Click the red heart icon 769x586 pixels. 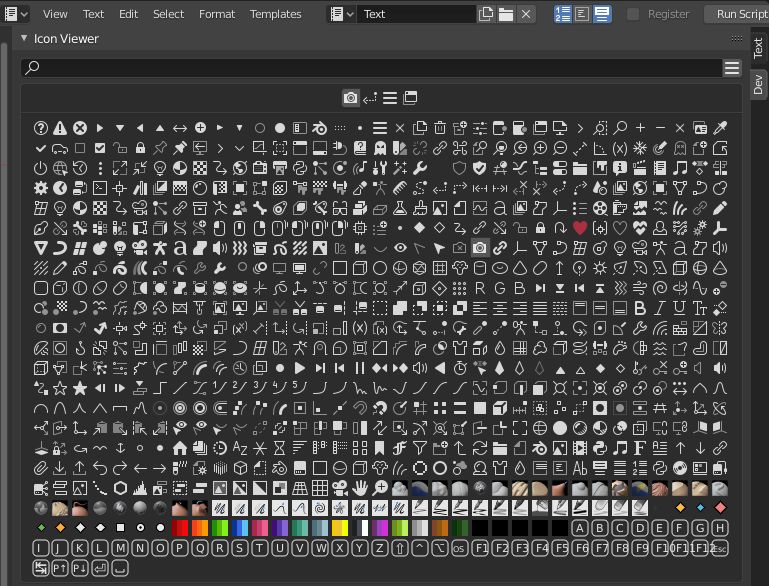[x=580, y=228]
